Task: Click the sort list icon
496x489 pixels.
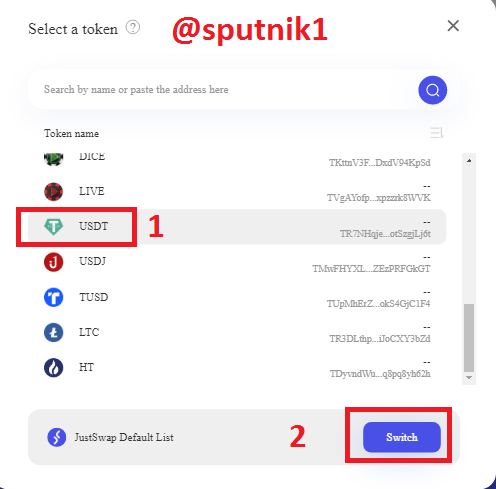Action: [x=437, y=133]
